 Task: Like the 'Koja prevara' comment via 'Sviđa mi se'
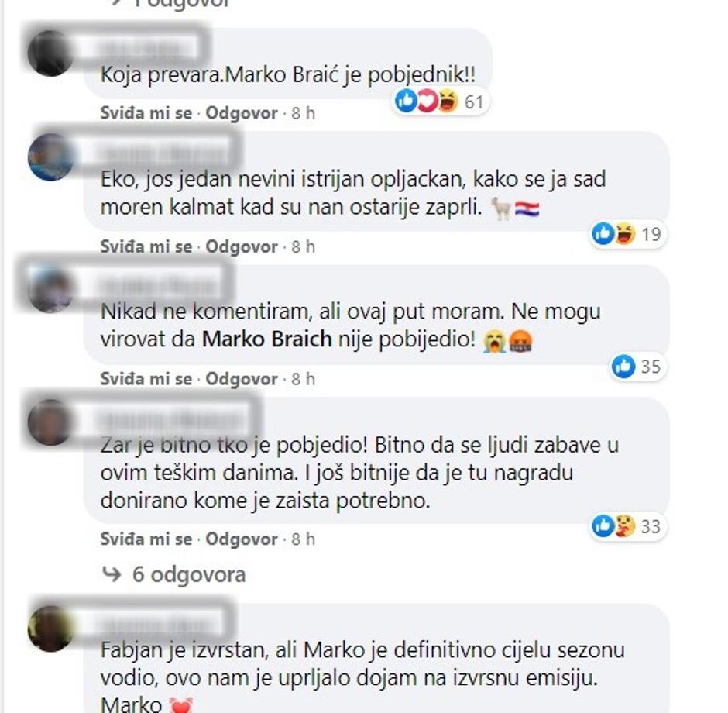coord(146,113)
